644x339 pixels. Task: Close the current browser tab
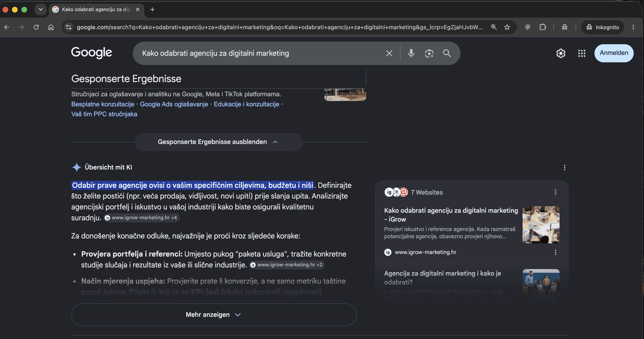(x=137, y=9)
